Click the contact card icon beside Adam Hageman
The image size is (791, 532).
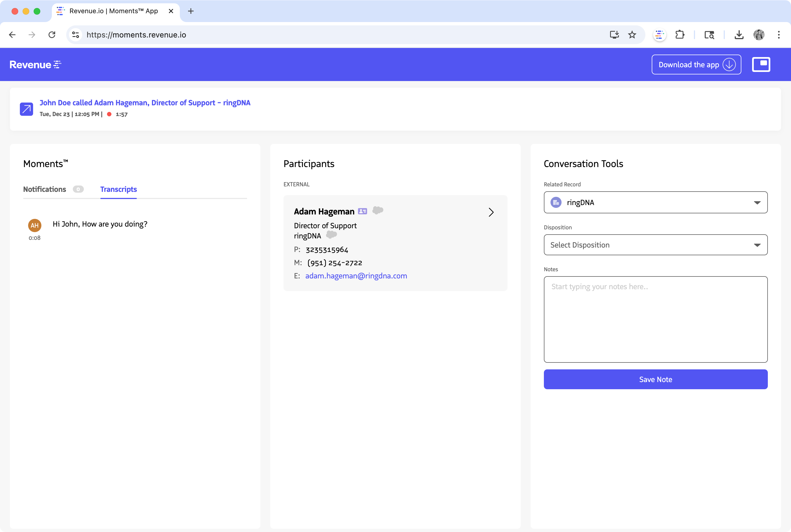[363, 211]
